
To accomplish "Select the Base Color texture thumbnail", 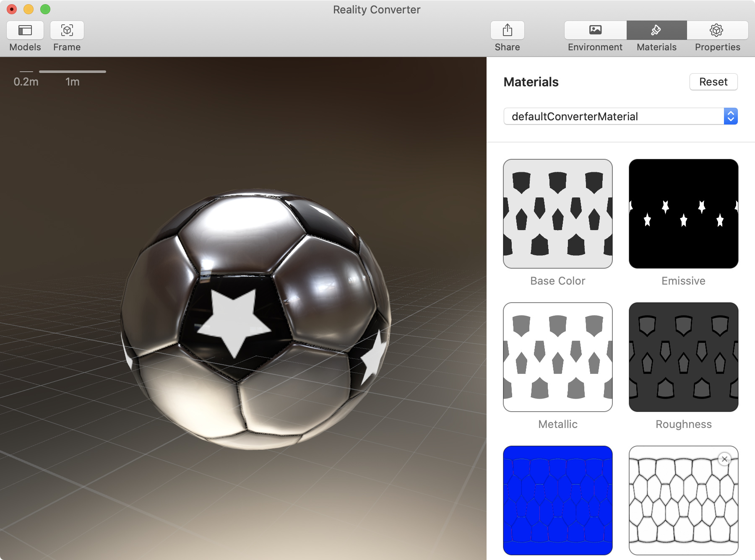I will tap(557, 214).
